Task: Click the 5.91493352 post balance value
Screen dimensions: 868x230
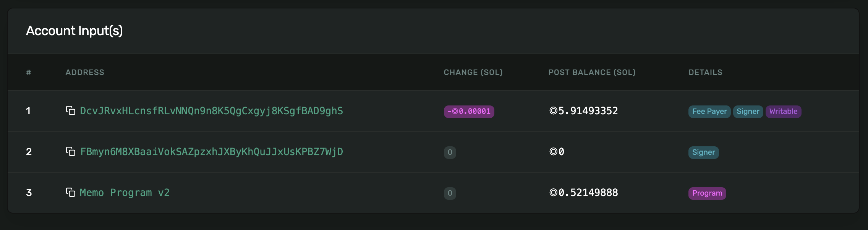Action: point(583,111)
